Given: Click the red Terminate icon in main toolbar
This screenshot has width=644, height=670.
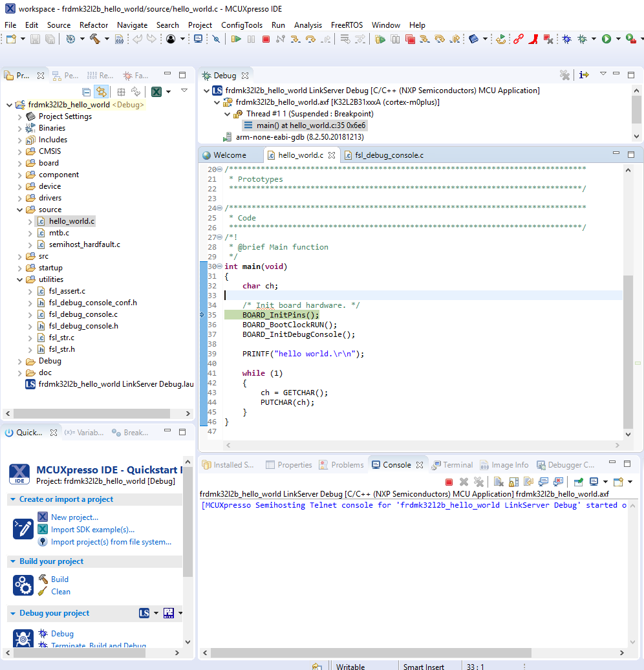Looking at the screenshot, I should 266,39.
